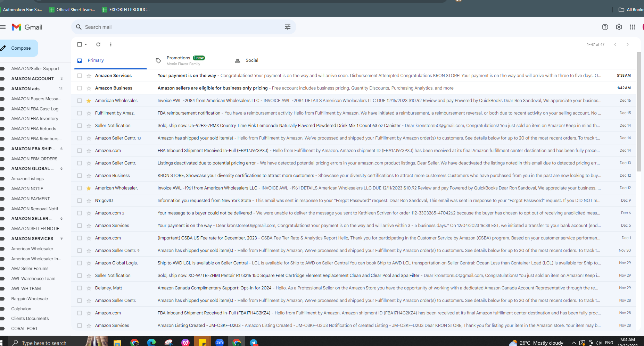Check the Amazon Business 1:42 AM email

[x=80, y=88]
